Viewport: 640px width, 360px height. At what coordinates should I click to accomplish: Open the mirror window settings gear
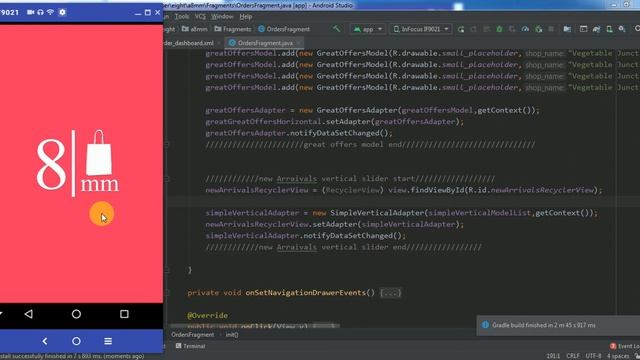click(62, 12)
